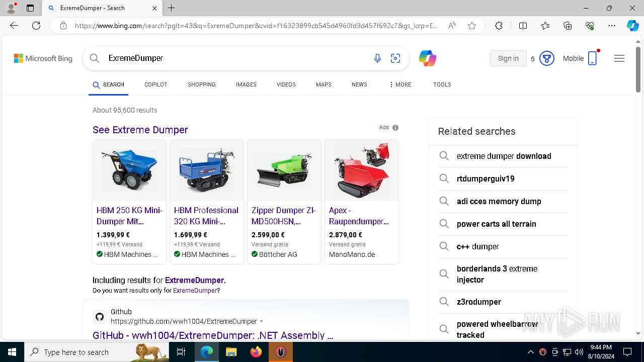644x362 pixels.
Task: Launch Firefox from taskbar
Action: (x=256, y=352)
